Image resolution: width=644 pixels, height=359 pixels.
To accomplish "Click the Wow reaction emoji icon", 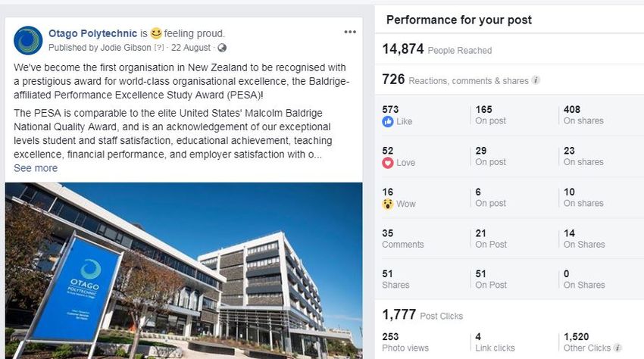I will pyautogui.click(x=388, y=204).
